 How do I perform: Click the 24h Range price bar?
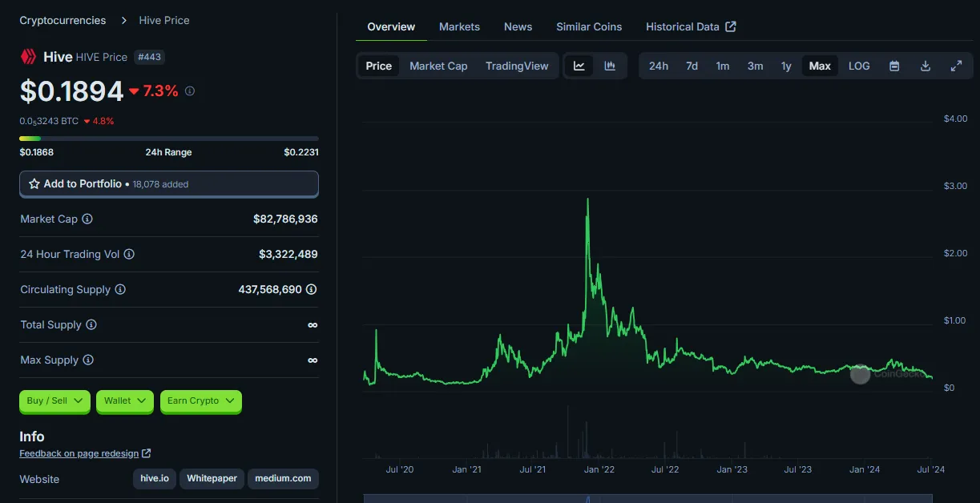click(x=169, y=139)
